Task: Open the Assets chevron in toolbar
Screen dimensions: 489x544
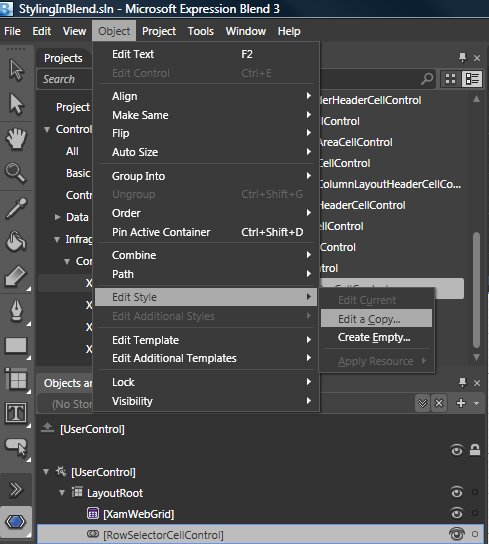Action: point(16,489)
